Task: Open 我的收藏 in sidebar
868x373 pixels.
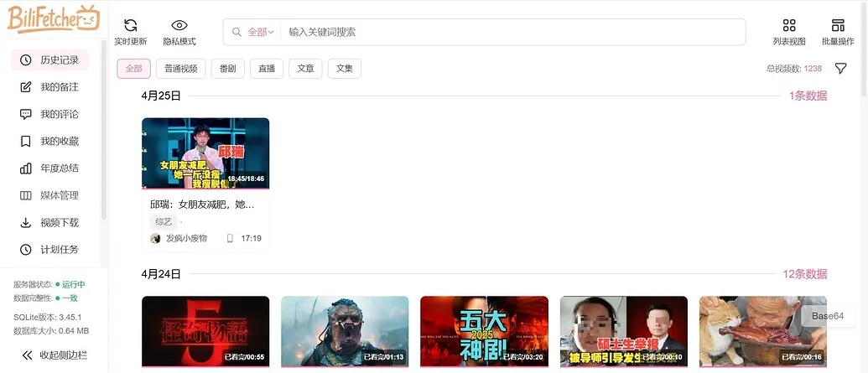Action: point(49,142)
